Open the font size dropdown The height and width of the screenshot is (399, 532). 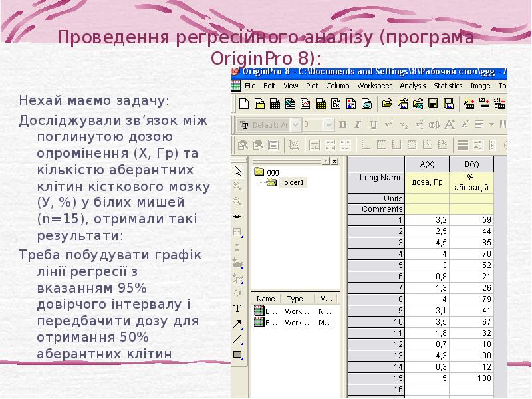[329, 124]
